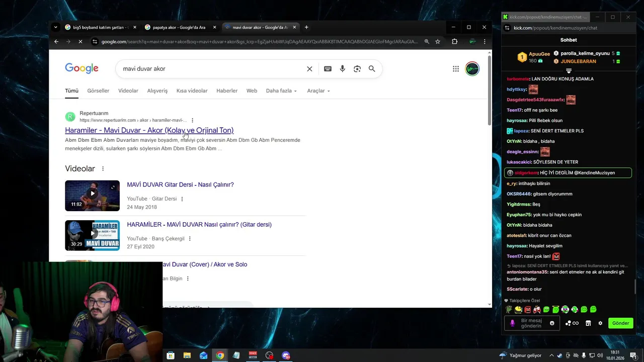This screenshot has width=644, height=362.
Task: Go back in Chrome
Action: tap(56, 42)
